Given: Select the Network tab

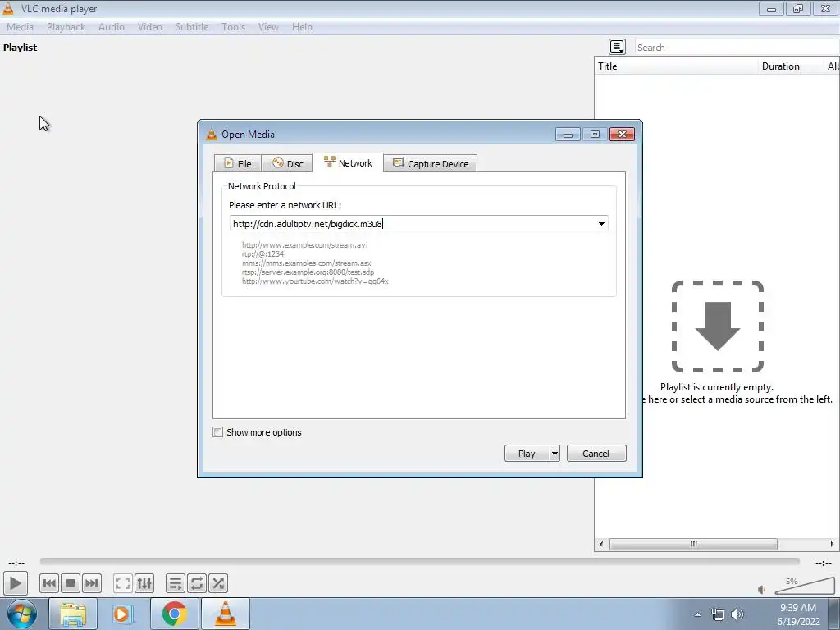Looking at the screenshot, I should (x=348, y=163).
